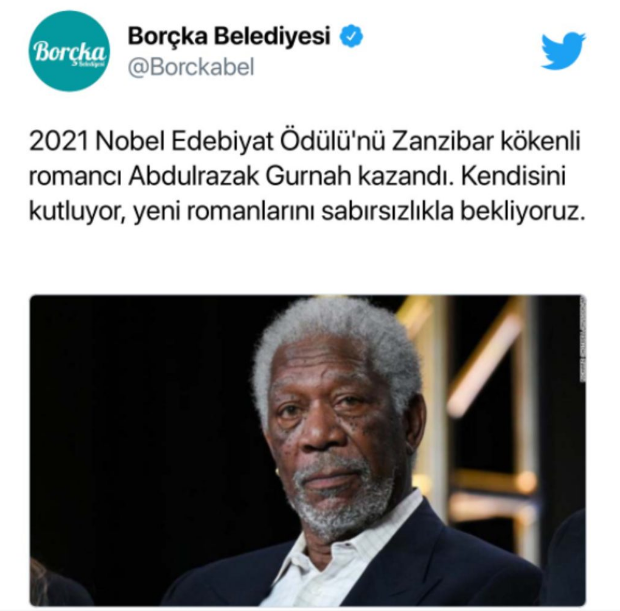Click the word kutluyor in the tweet
Viewport: 620px width, 611px height.
(x=78, y=212)
